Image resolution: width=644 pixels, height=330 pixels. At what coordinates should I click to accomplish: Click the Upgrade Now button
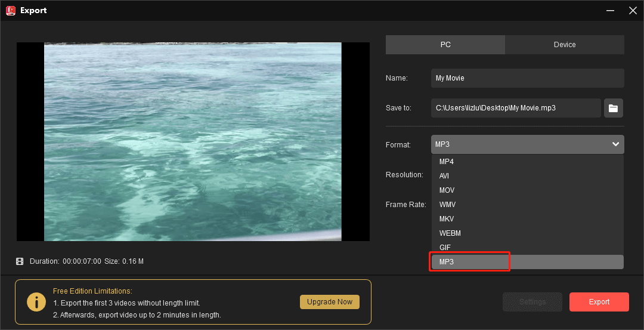point(330,301)
